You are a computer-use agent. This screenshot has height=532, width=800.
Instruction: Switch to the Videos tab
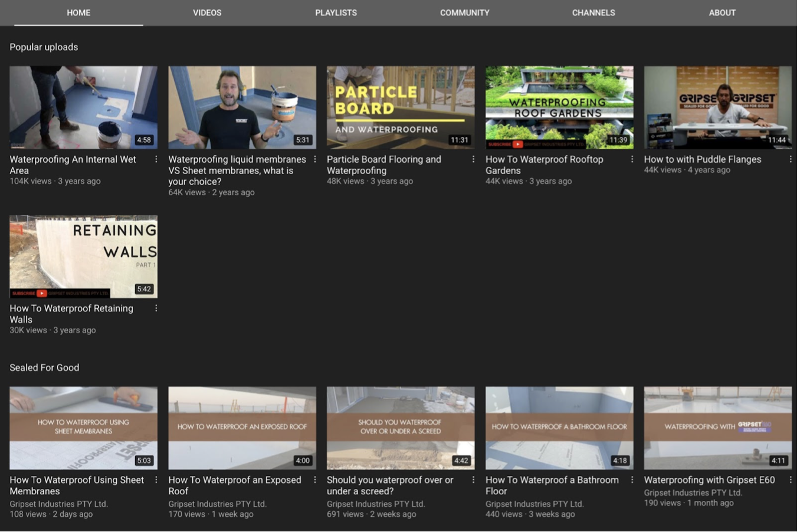[207, 12]
